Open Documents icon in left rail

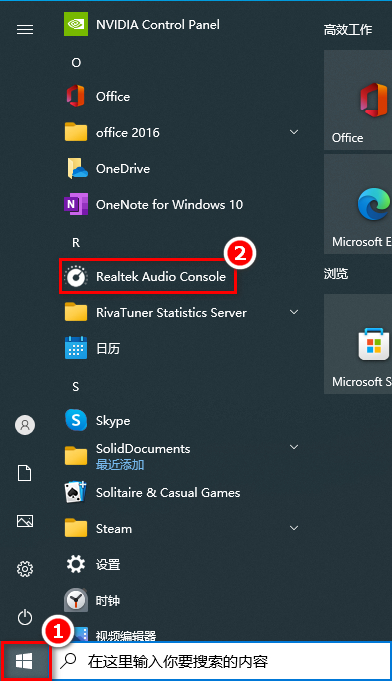(x=25, y=473)
